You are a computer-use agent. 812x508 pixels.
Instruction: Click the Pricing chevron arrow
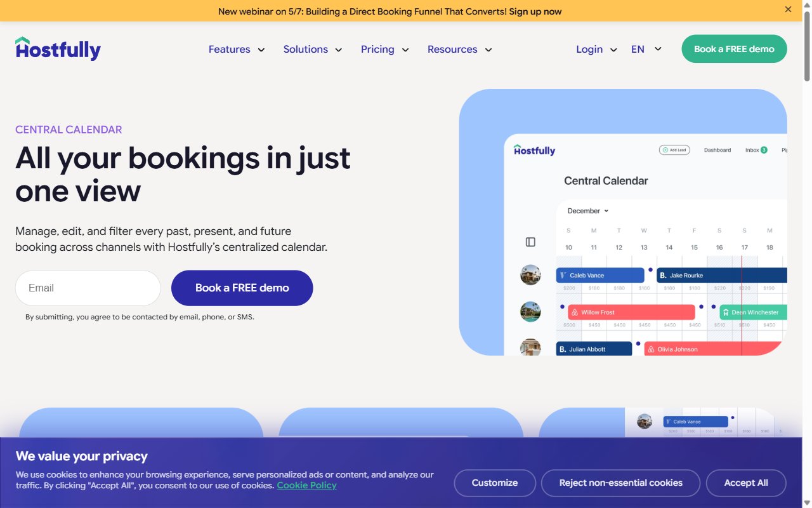pos(405,50)
